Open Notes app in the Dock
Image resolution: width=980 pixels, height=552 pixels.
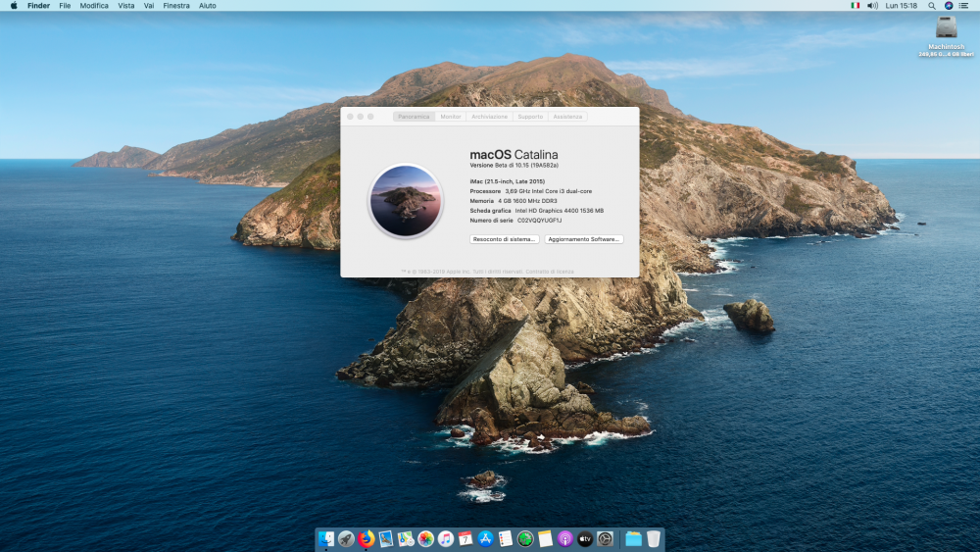point(546,538)
